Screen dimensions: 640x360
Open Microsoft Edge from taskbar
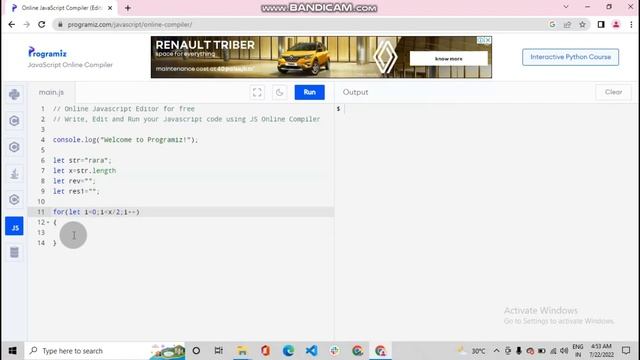(288, 351)
